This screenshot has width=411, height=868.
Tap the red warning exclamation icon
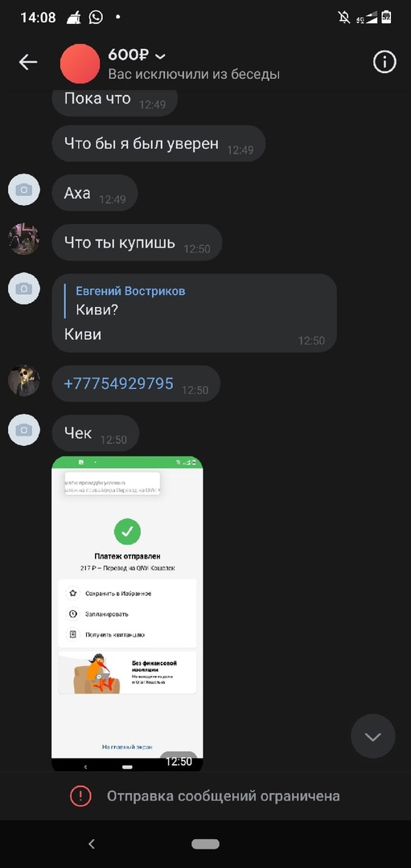80,796
